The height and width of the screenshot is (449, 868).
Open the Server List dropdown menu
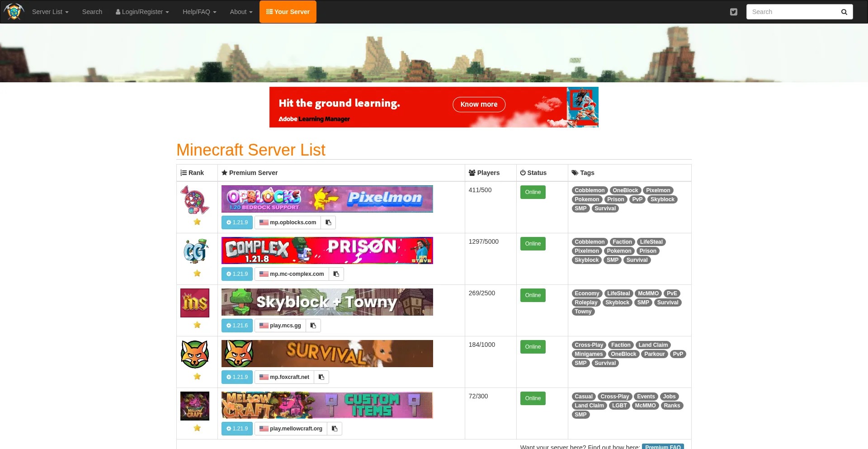(x=50, y=12)
